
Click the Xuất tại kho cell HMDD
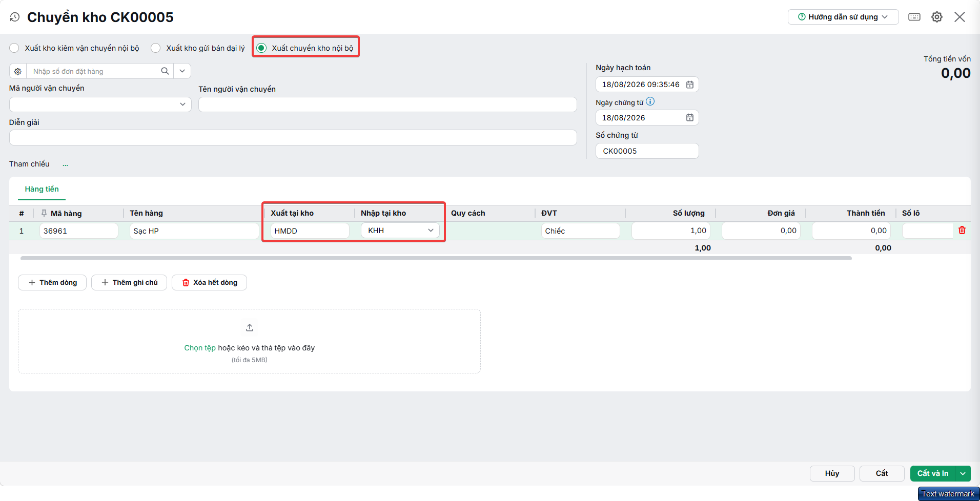coord(310,231)
